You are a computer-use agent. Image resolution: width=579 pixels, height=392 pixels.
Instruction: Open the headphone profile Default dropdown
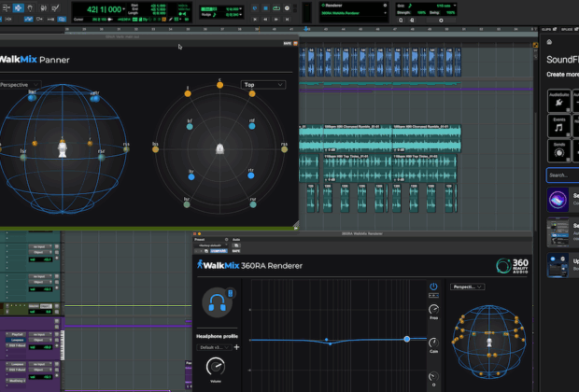[213, 347]
